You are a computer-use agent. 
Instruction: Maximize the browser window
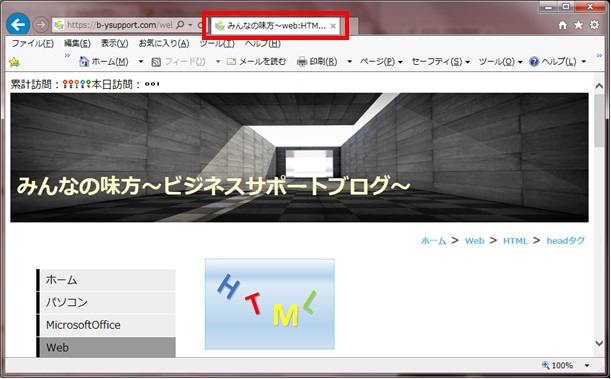point(566,7)
